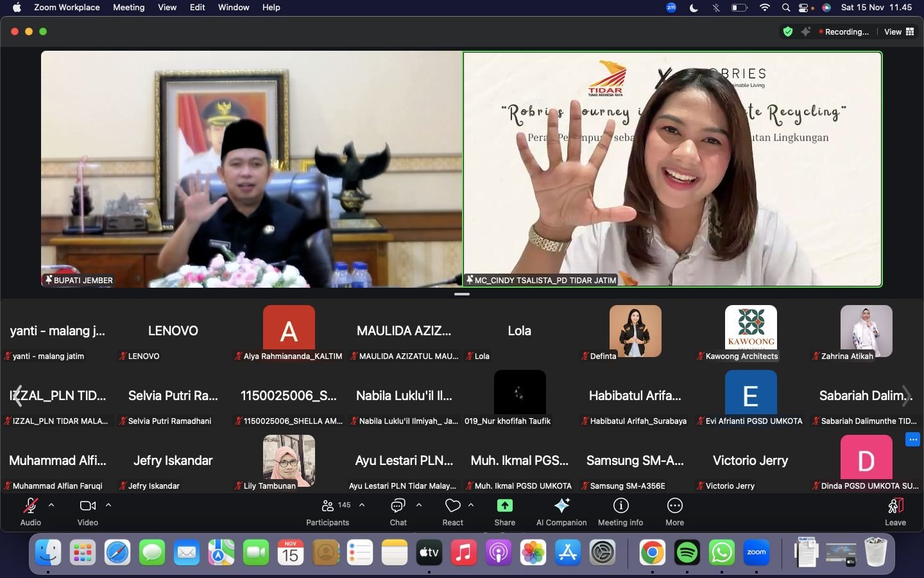Toggle macOS Do Not Disturb moon icon
924x578 pixels.
694,8
